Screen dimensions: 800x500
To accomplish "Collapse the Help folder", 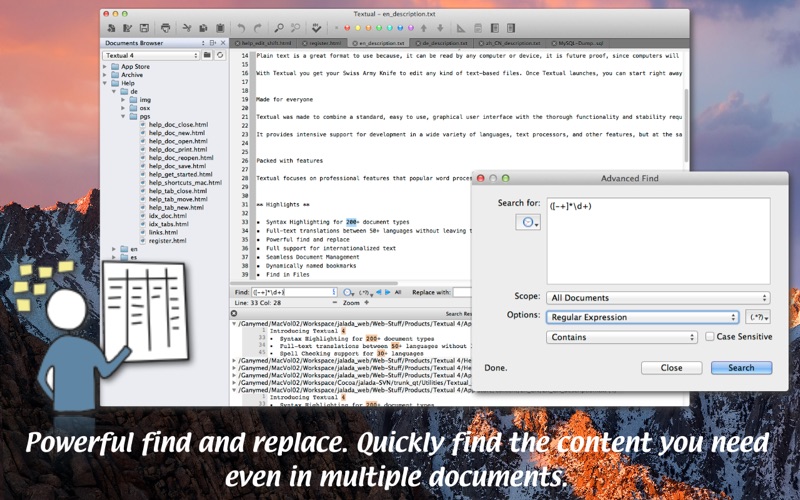I will 105,83.
